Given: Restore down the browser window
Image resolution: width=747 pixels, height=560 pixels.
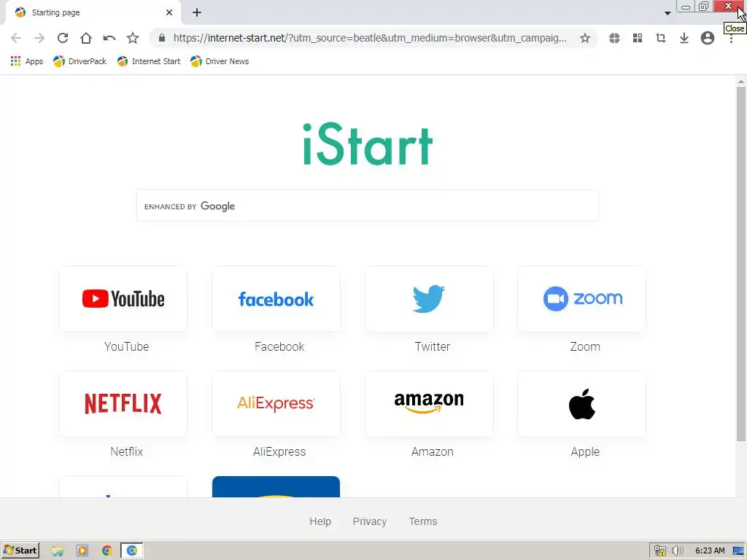Looking at the screenshot, I should 704,7.
